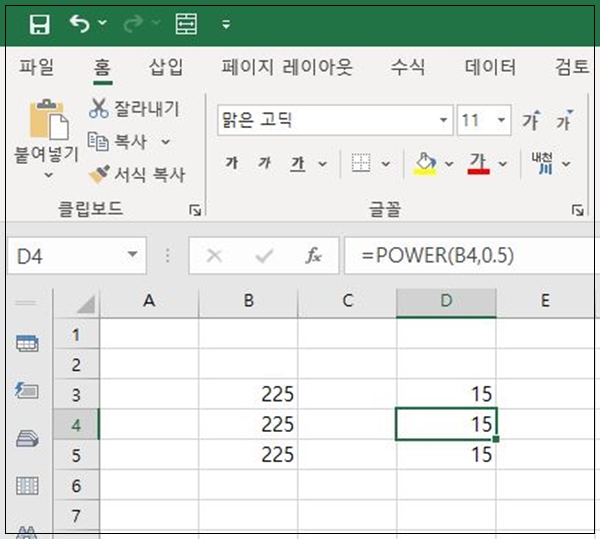Viewport: 600px width, 539px height.
Task: Toggle underline 가 formatting
Action: coord(297,164)
